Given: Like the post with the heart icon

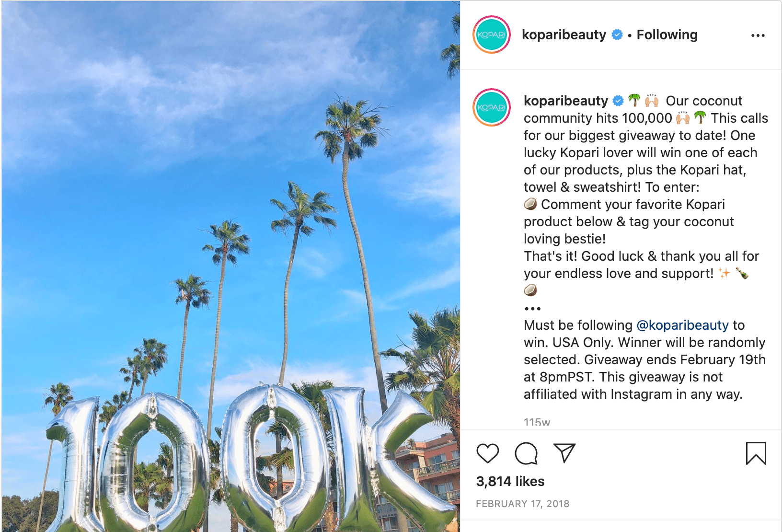Looking at the screenshot, I should pyautogui.click(x=488, y=453).
